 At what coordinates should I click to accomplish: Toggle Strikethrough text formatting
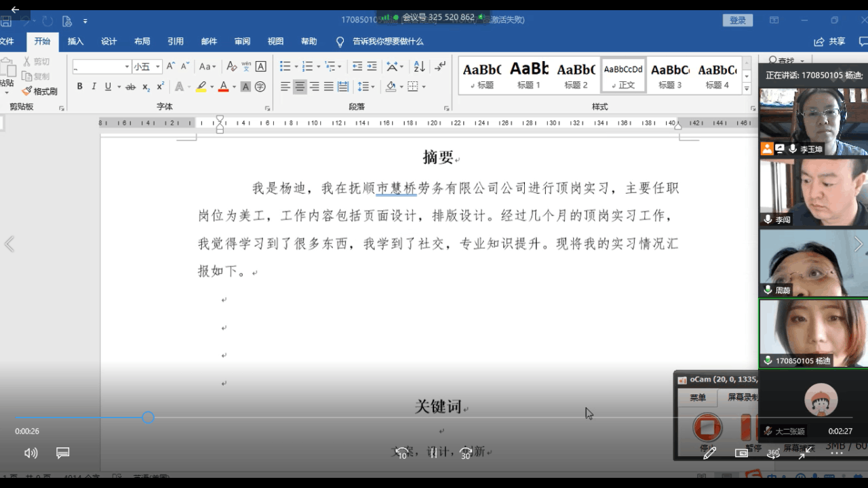coord(130,87)
